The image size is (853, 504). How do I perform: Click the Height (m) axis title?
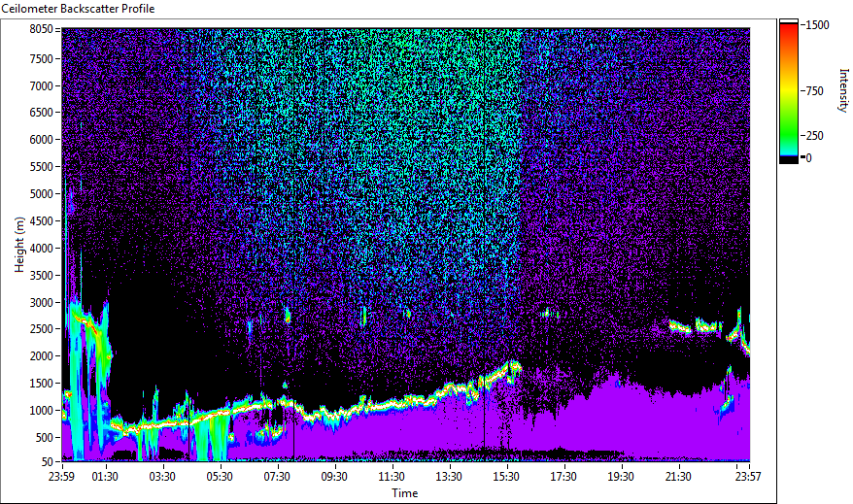(x=19, y=245)
